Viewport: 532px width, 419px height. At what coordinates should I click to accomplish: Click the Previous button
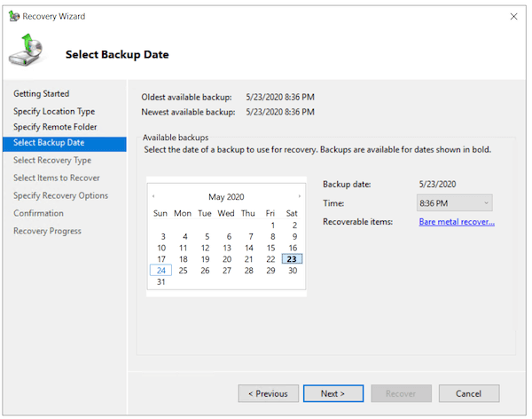point(268,393)
